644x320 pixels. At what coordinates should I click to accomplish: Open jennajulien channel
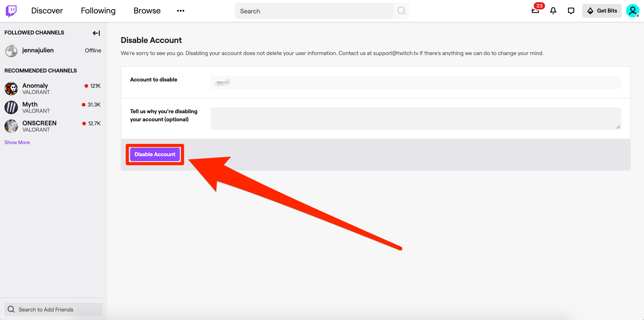click(53, 51)
